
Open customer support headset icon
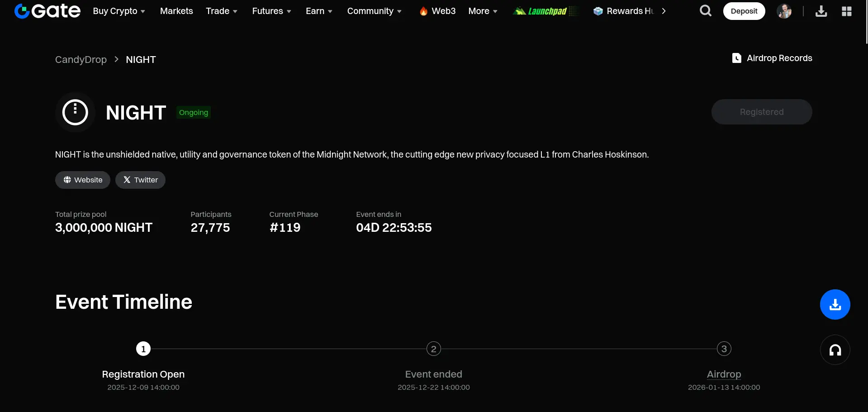tap(835, 350)
